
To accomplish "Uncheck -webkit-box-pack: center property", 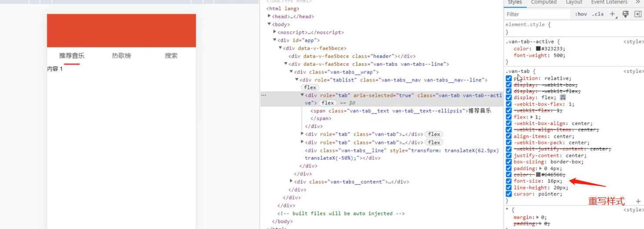I will pyautogui.click(x=509, y=143).
